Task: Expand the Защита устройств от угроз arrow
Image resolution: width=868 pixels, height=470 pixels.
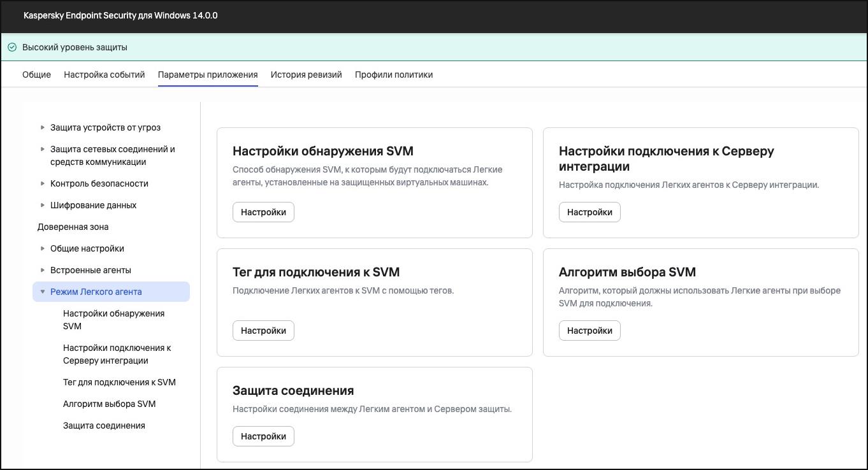Action: coord(43,127)
